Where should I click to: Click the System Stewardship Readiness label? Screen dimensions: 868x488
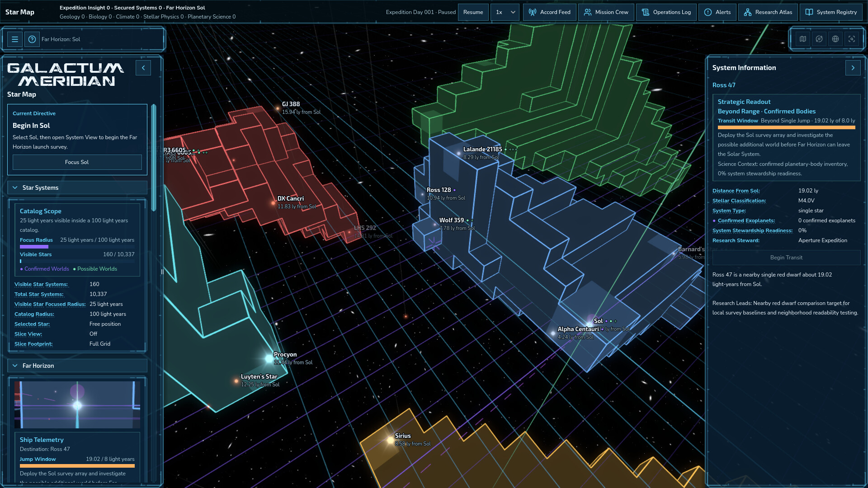point(753,230)
